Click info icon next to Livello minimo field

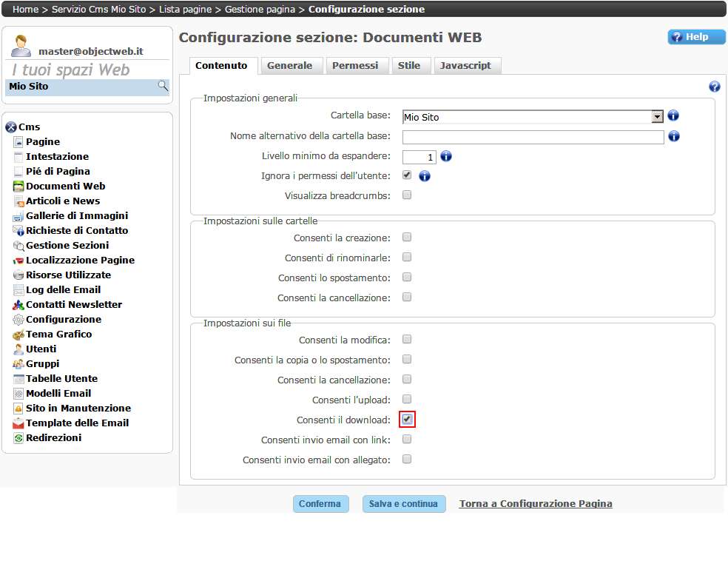pyautogui.click(x=446, y=157)
